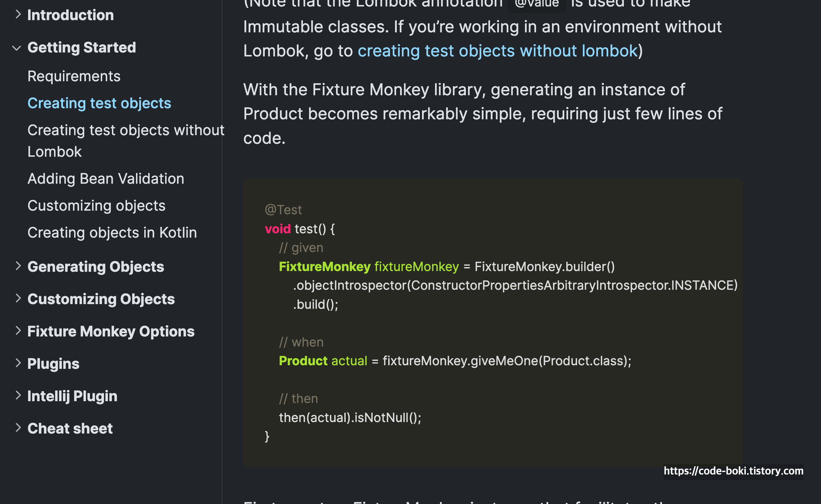
Task: Click the Cheat sheet section title
Action: point(70,429)
